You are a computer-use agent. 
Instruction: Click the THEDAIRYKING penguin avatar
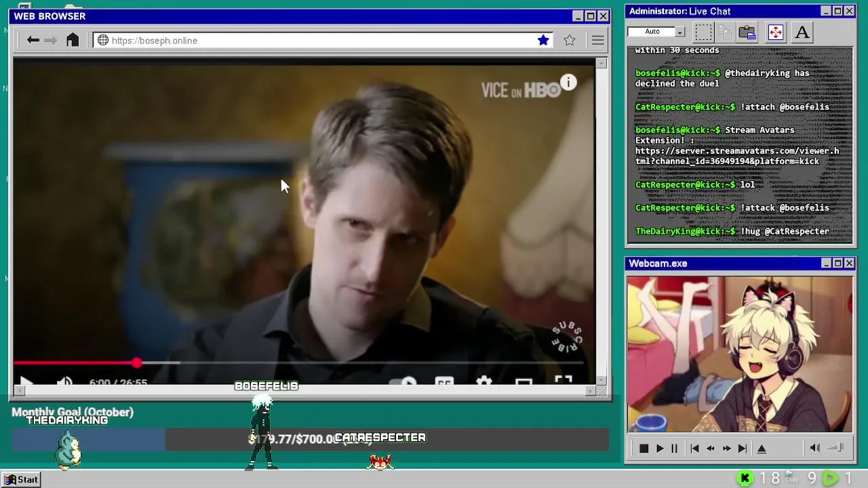tap(68, 450)
